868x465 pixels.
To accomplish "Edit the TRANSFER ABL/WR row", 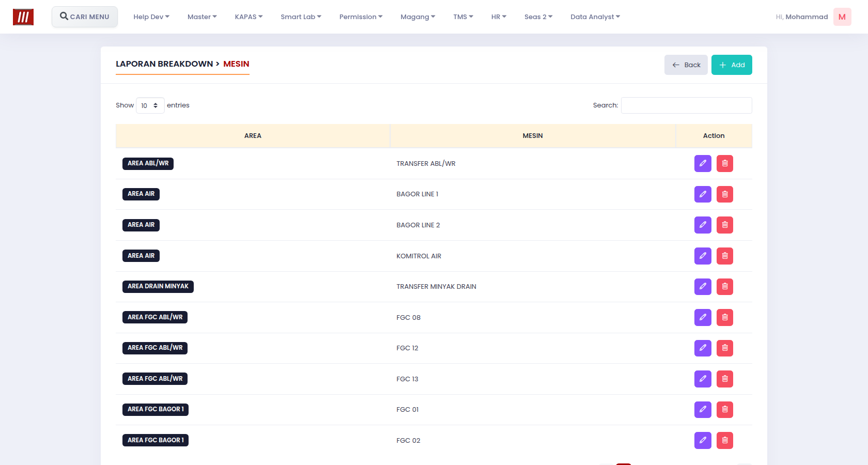I will pyautogui.click(x=703, y=163).
